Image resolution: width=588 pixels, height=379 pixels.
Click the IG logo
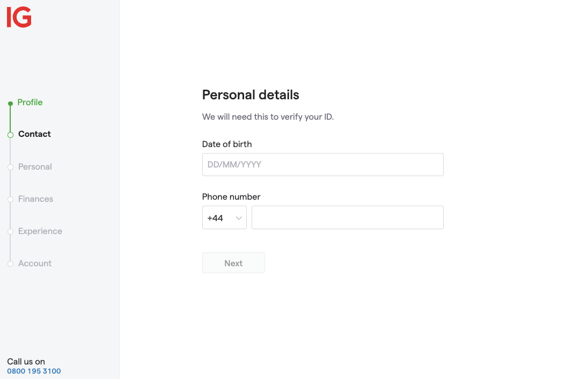point(19,17)
